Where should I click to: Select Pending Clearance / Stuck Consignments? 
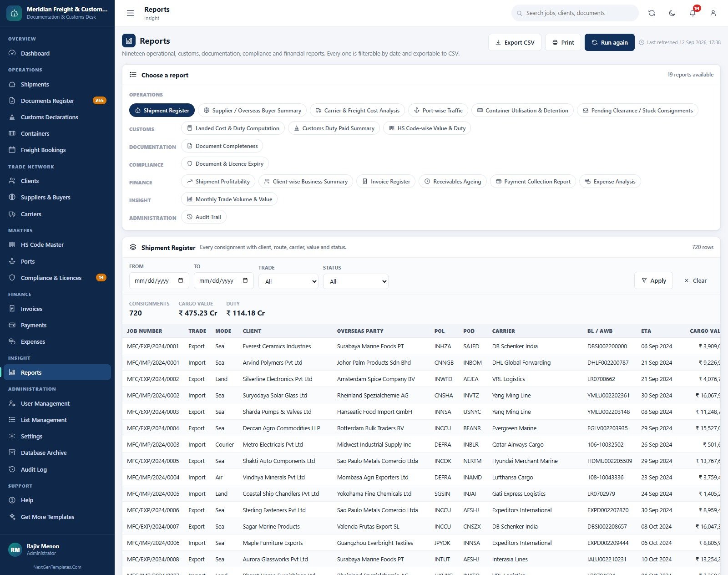pos(637,110)
